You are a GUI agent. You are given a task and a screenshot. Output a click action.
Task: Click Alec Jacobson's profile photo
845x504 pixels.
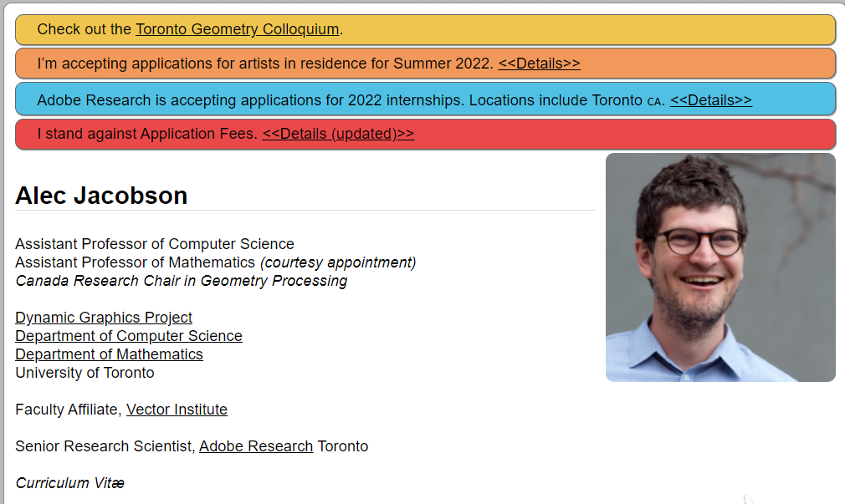[x=720, y=267]
